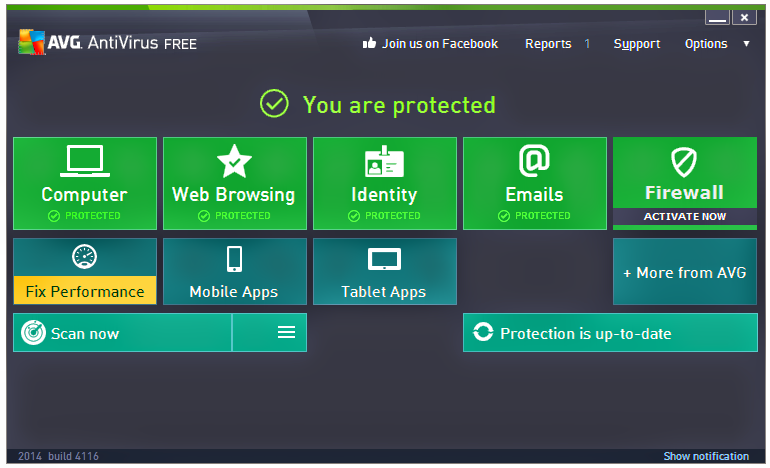
Task: Open Tablet Apps text label
Action: click(384, 292)
